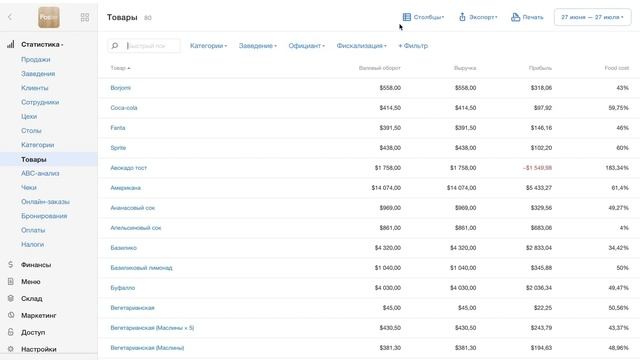
Task: Open the Заведение filter dropdown
Action: coord(258,46)
